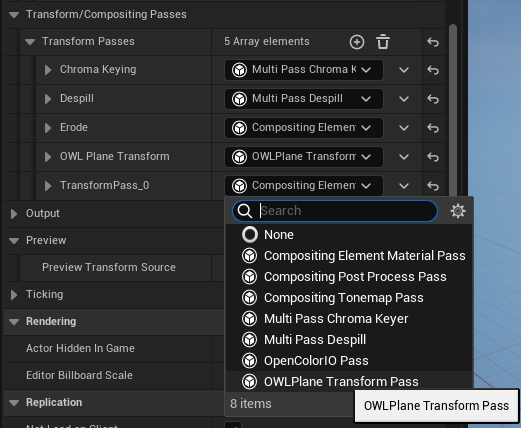Open the TransformPass_0 class dropdown
521x428 pixels.
[304, 186]
